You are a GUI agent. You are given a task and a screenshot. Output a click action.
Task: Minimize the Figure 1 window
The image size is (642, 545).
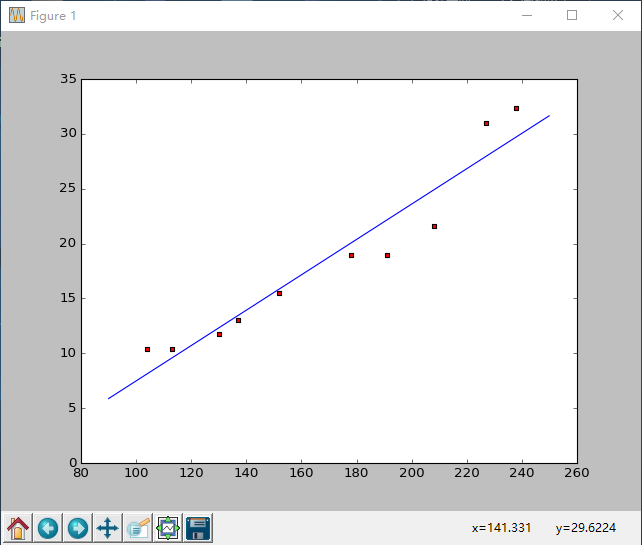coord(526,15)
